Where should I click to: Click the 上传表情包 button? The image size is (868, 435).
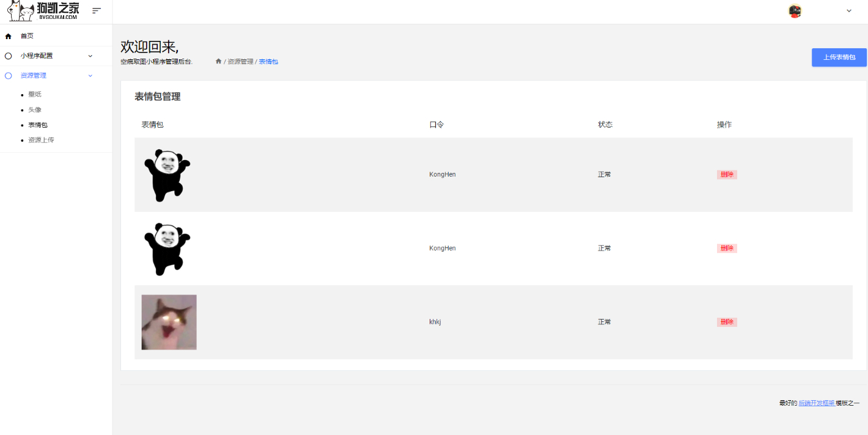[x=839, y=57]
